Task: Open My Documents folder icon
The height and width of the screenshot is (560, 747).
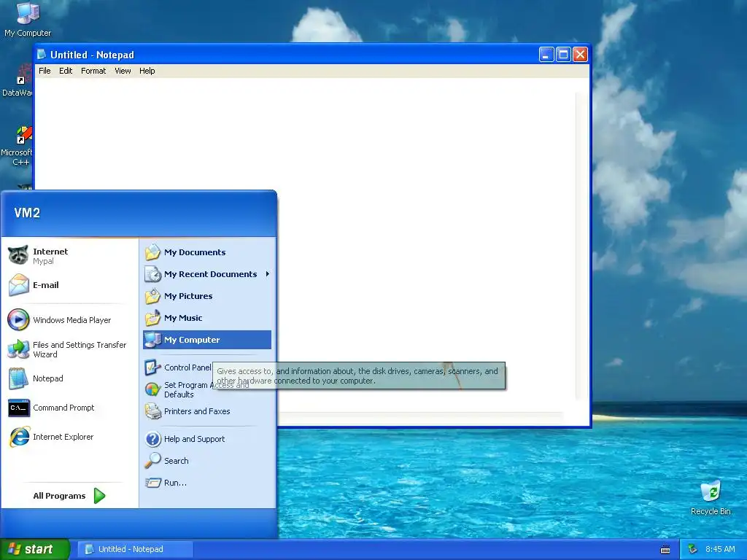Action: pyautogui.click(x=152, y=252)
